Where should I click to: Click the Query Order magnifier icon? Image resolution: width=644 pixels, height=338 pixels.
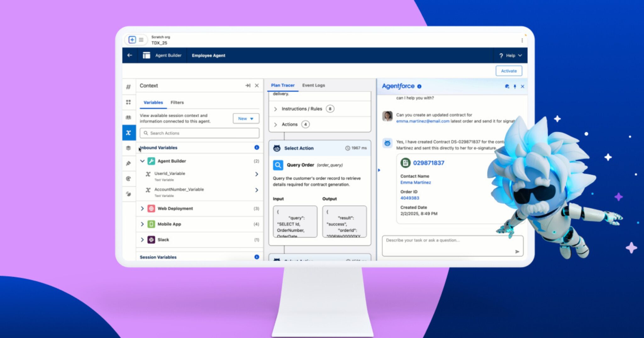coord(278,165)
